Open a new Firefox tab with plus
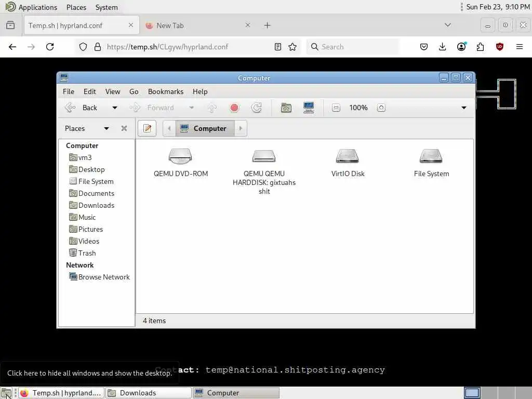Screen dimensions: 532x399 [268, 25]
